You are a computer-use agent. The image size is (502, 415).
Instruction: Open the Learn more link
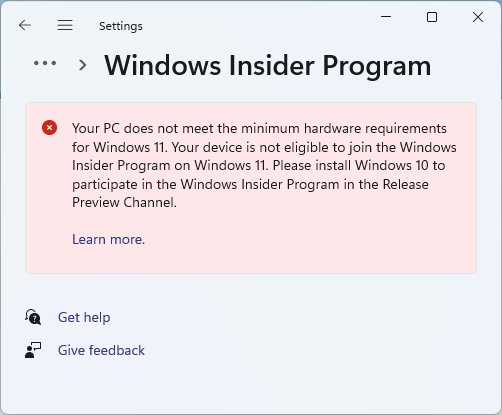tap(109, 239)
